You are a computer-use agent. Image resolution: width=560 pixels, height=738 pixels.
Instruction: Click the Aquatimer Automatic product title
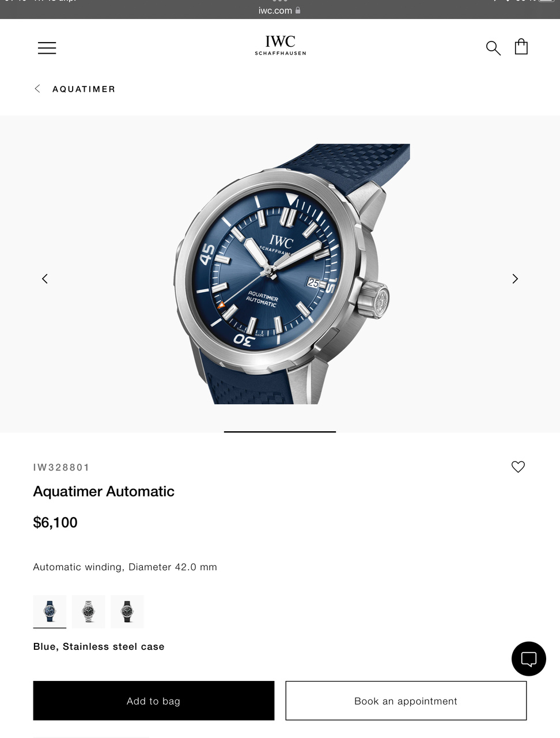click(104, 491)
